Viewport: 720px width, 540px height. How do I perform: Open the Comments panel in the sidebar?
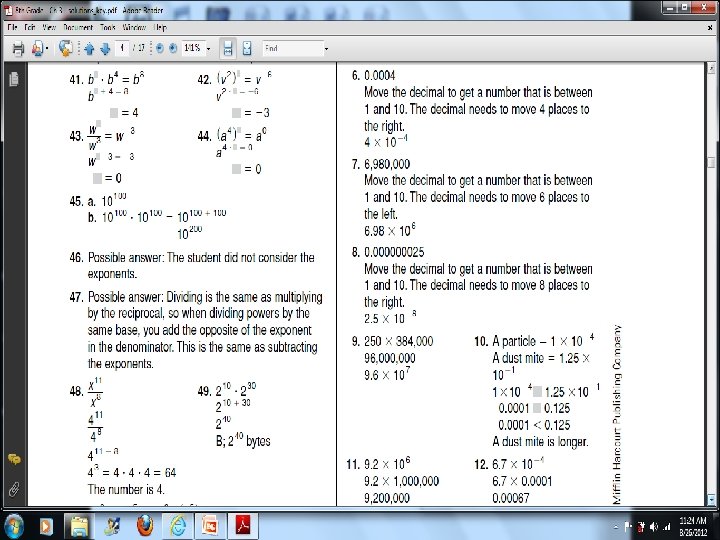tap(14, 459)
